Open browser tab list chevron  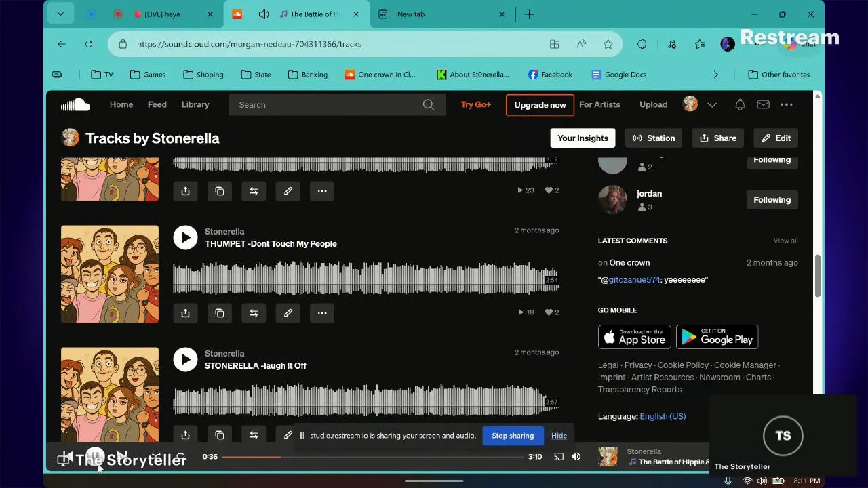60,14
